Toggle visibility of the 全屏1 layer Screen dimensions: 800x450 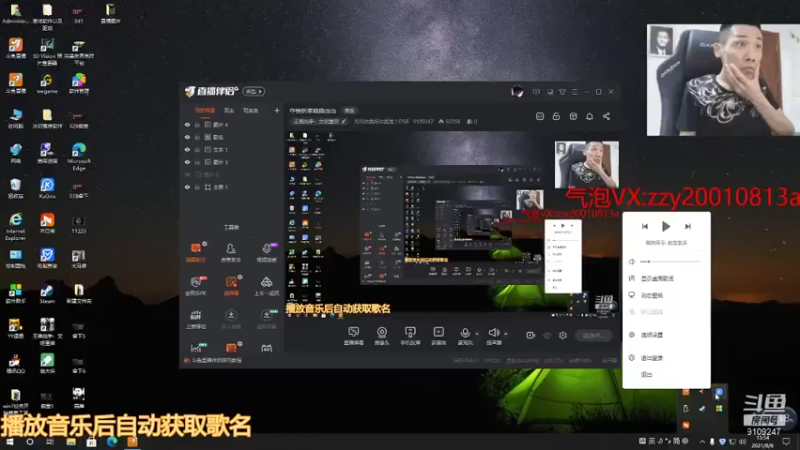click(x=187, y=187)
